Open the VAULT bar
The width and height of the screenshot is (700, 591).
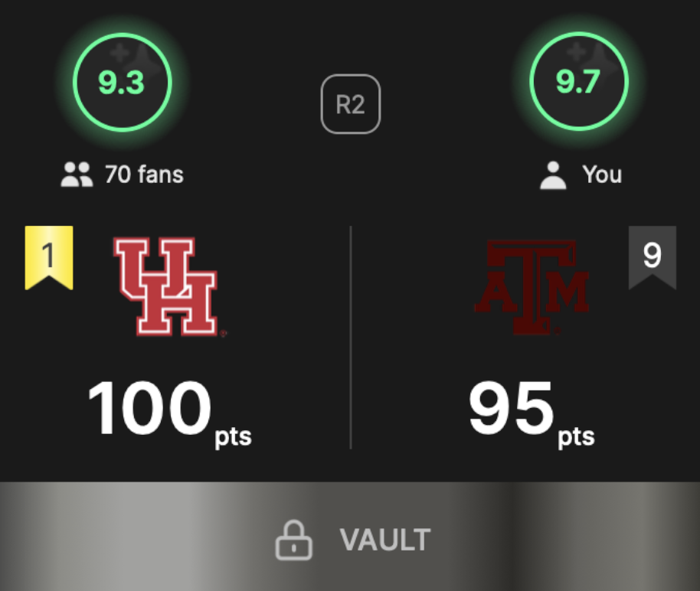pyautogui.click(x=350, y=536)
